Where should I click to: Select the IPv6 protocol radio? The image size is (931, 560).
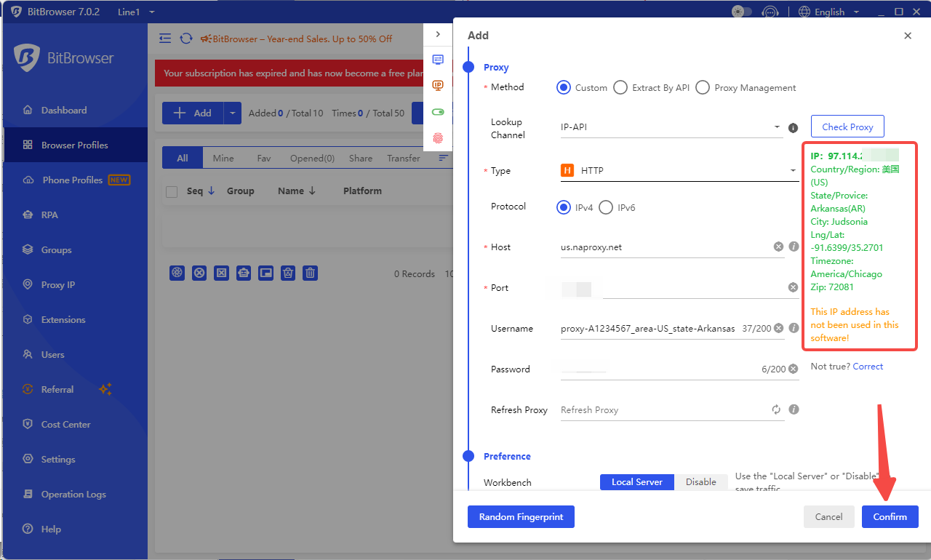point(606,207)
